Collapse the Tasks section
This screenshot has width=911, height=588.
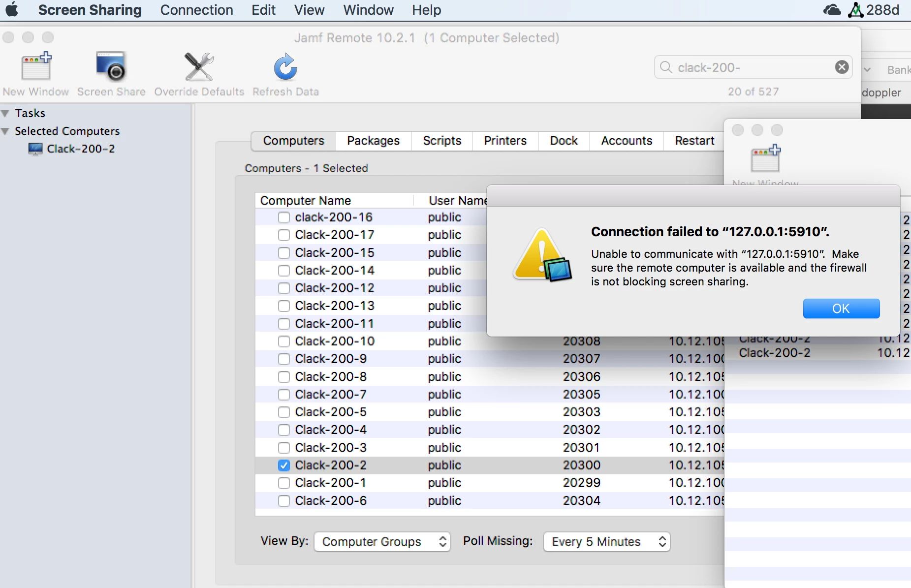[x=5, y=114]
